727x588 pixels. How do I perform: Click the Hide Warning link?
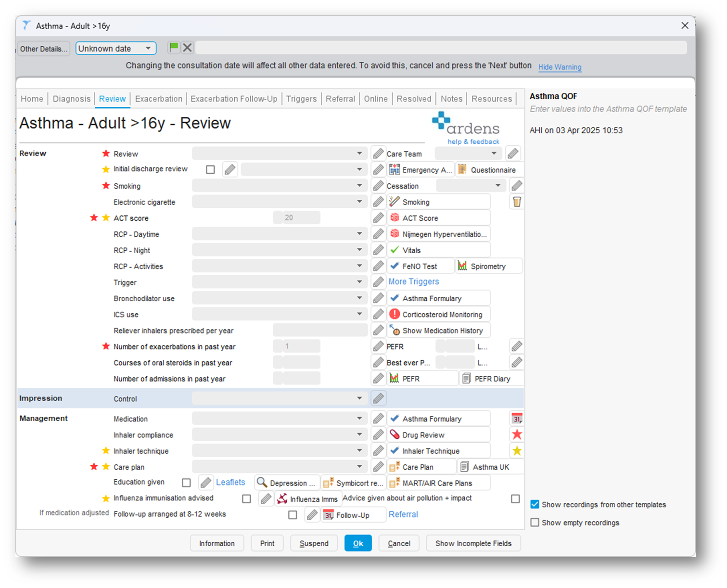pos(560,67)
